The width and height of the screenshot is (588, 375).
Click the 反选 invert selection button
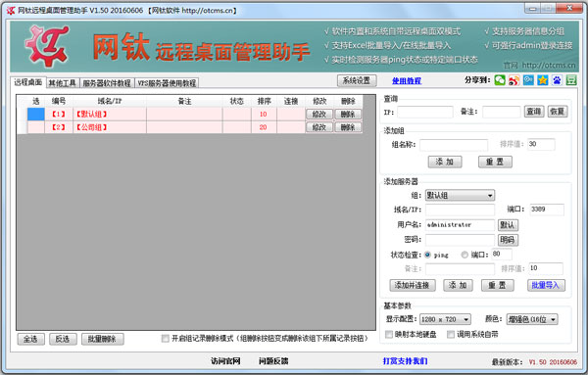63,339
